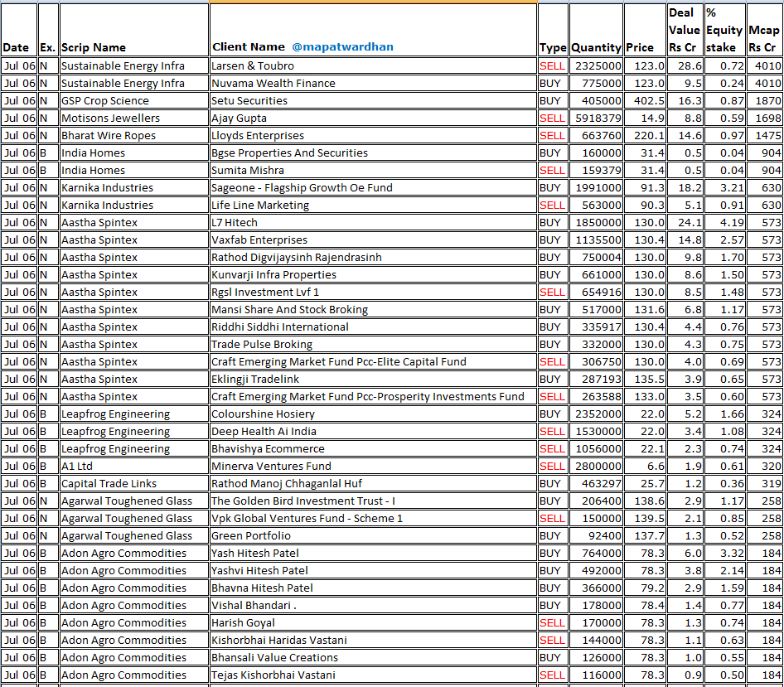Click Capital Trade Links scrip cell
This screenshot has width=784, height=687.
pyautogui.click(x=134, y=483)
